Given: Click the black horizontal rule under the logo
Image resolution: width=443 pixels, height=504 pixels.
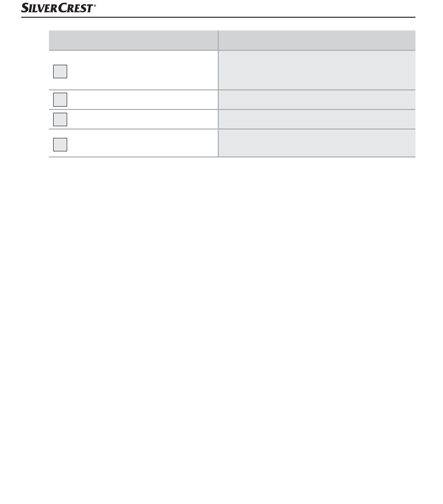Looking at the screenshot, I should (218, 17).
